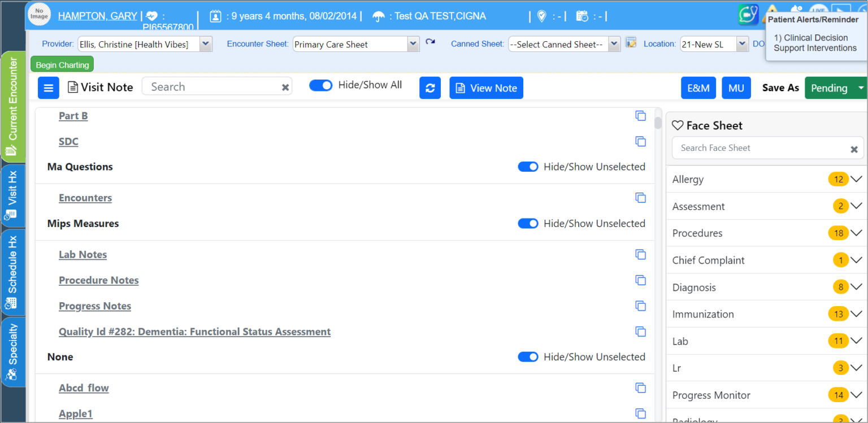Open the Lab Notes link
868x423 pixels.
(x=83, y=254)
